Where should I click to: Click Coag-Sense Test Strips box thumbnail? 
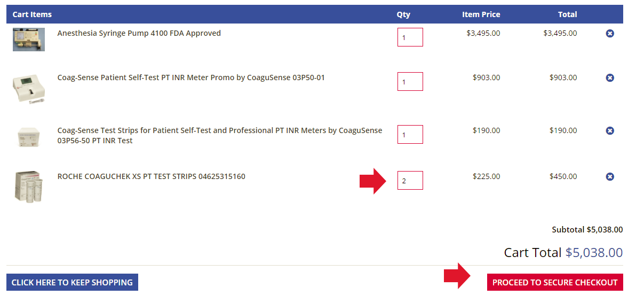[29, 136]
